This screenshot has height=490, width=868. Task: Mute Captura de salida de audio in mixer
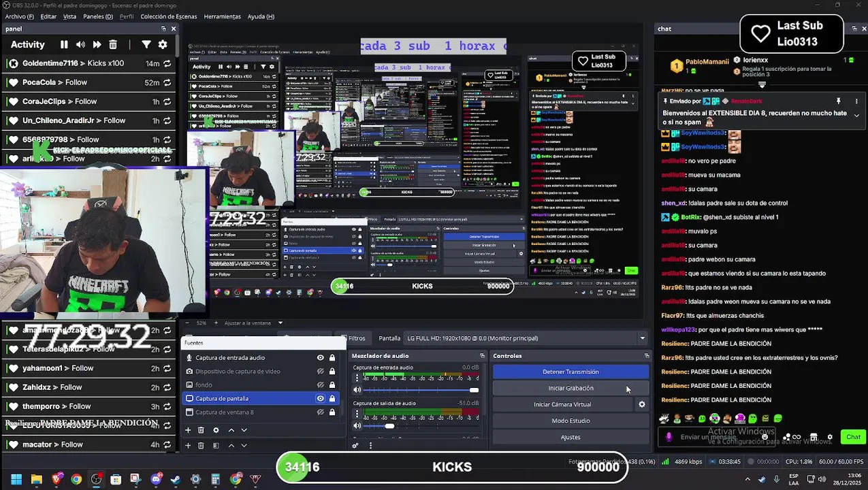357,426
